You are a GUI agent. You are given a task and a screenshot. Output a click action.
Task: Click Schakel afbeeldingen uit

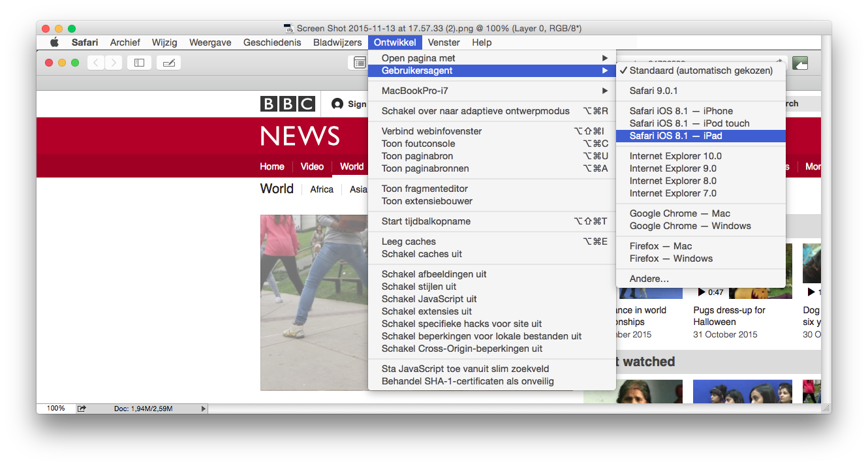point(492,274)
